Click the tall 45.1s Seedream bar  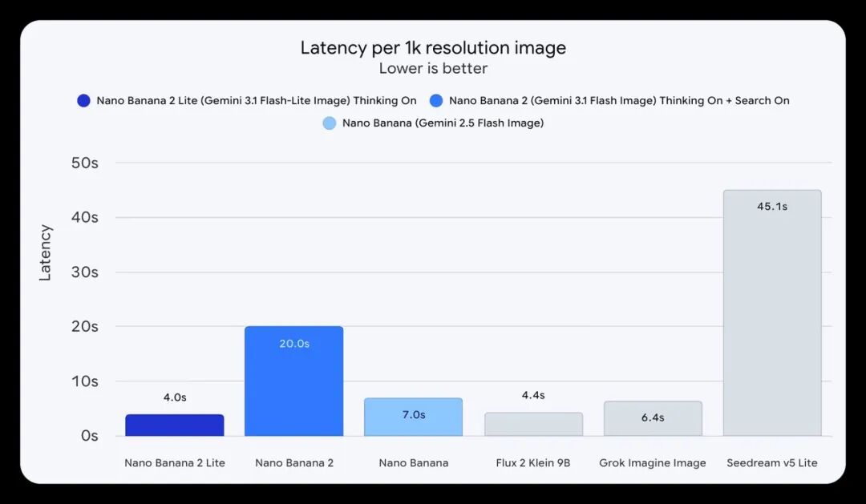click(772, 313)
